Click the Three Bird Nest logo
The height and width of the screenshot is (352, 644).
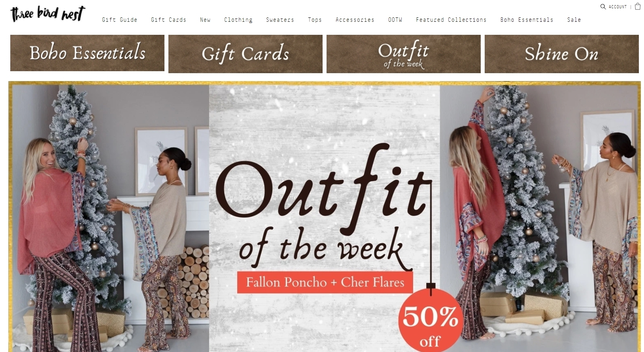pyautogui.click(x=47, y=14)
